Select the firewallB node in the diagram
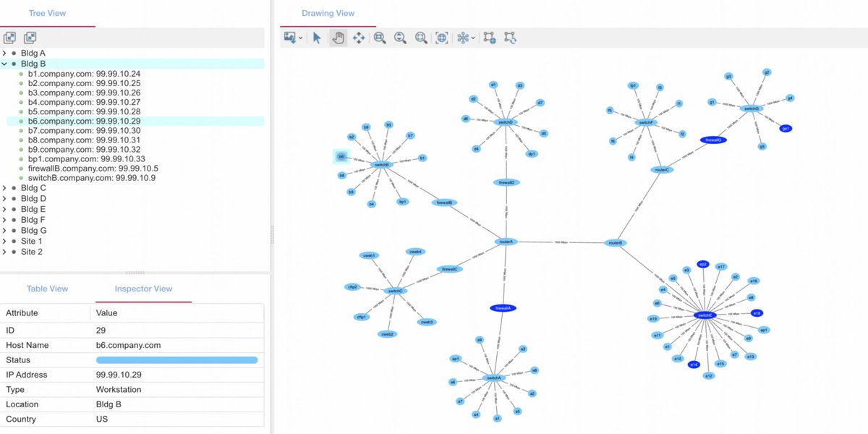The width and height of the screenshot is (868, 434). 444,203
